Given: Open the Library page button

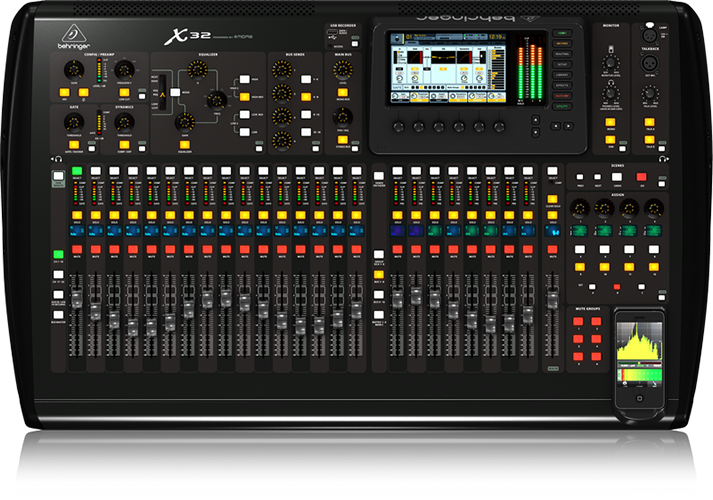Looking at the screenshot, I should pyautogui.click(x=562, y=75).
